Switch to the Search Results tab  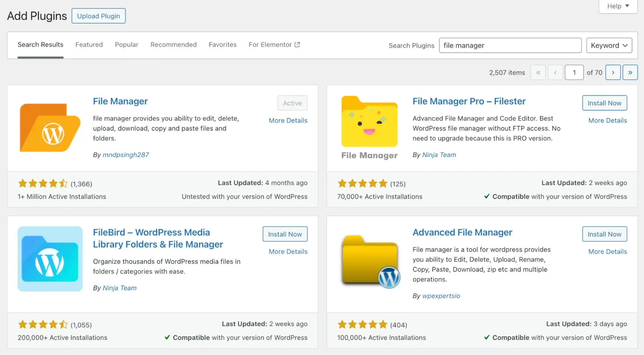[x=40, y=45]
